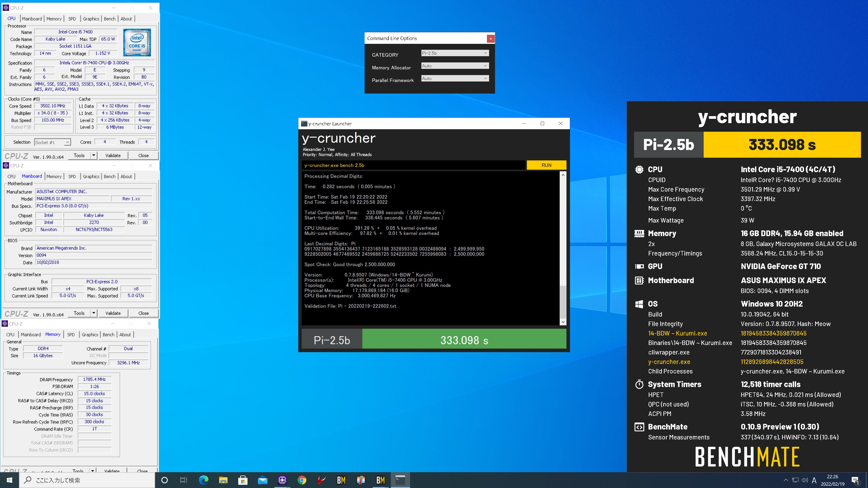Click the Intel Core i5 logo in CPU-Z
868x488 pixels.
(137, 42)
